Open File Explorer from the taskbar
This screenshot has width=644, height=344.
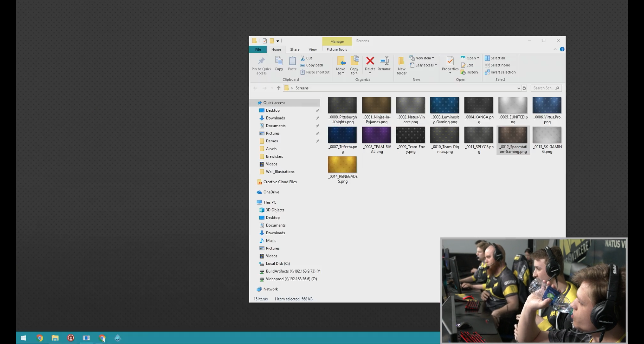(x=55, y=338)
